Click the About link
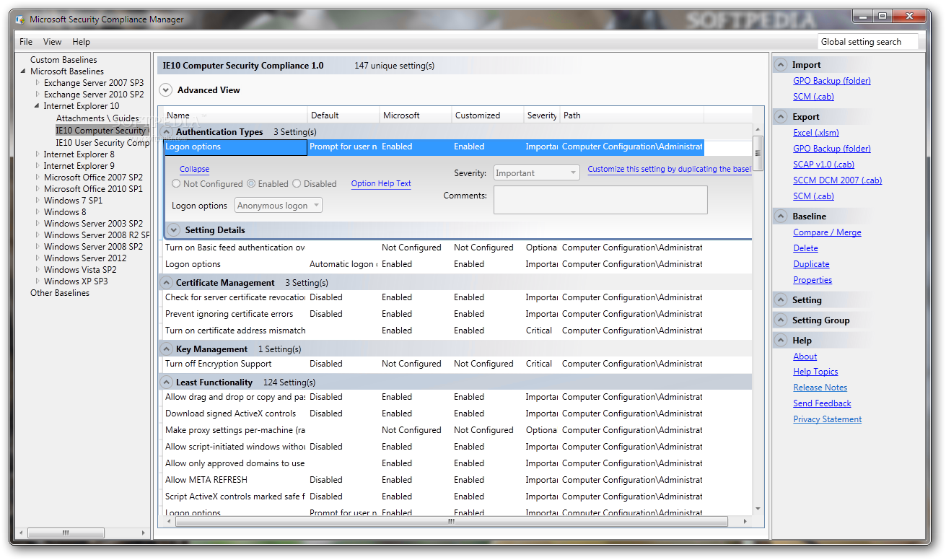Image resolution: width=946 pixels, height=560 pixels. coord(805,356)
